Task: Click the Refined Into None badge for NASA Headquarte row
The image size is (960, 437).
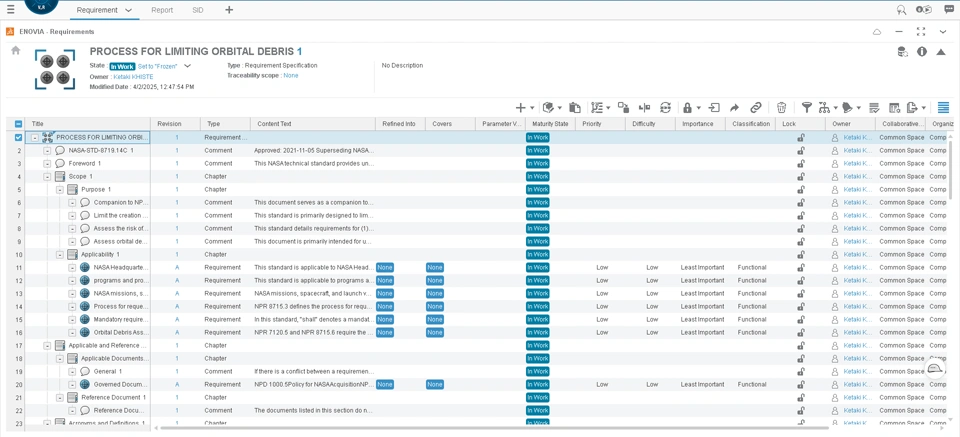Action: coord(385,267)
